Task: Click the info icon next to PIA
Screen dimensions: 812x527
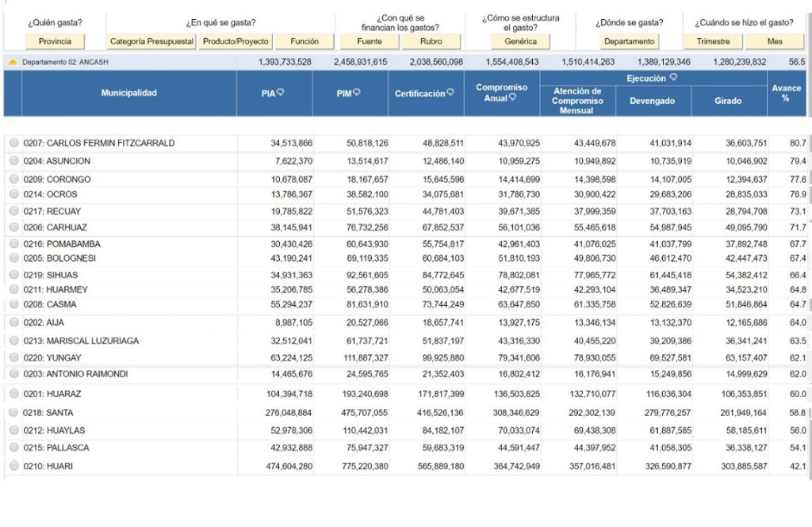Action: click(x=281, y=93)
